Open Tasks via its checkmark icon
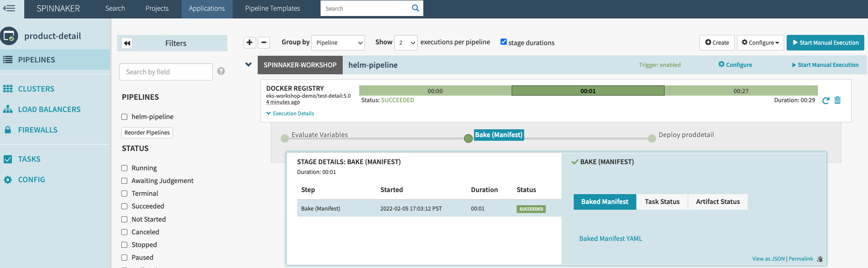Image resolution: width=868 pixels, height=268 pixels. point(8,159)
